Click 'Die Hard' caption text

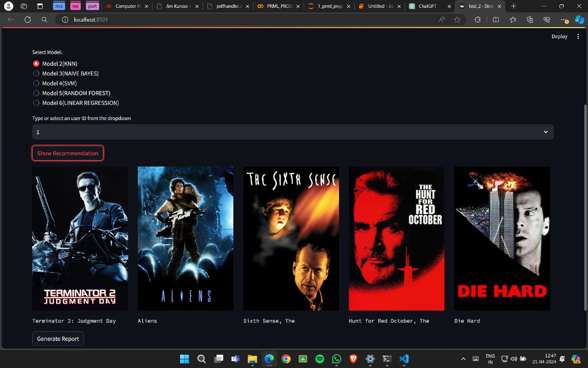pyautogui.click(x=467, y=321)
